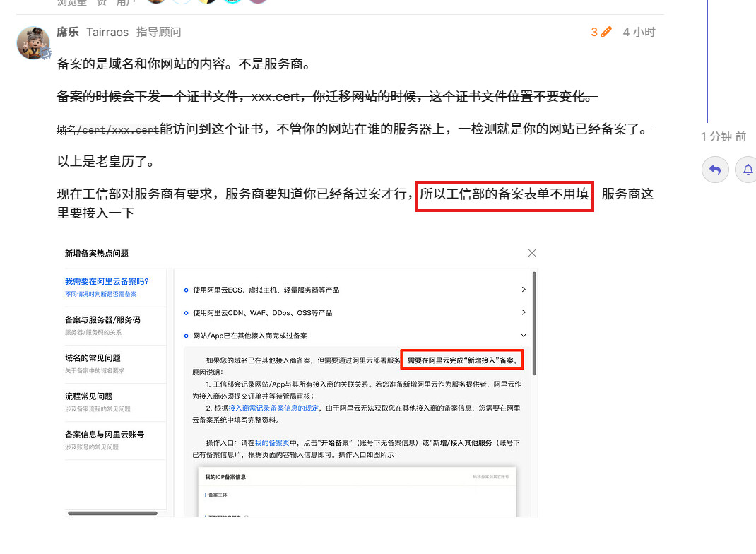Click the dialog vertical scrollbar thumb

tap(534, 324)
